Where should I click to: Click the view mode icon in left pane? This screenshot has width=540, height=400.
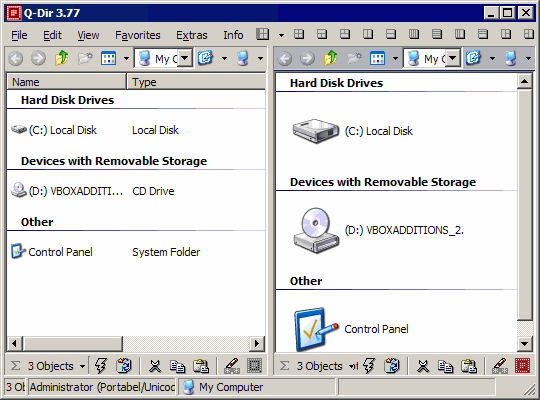coord(108,59)
